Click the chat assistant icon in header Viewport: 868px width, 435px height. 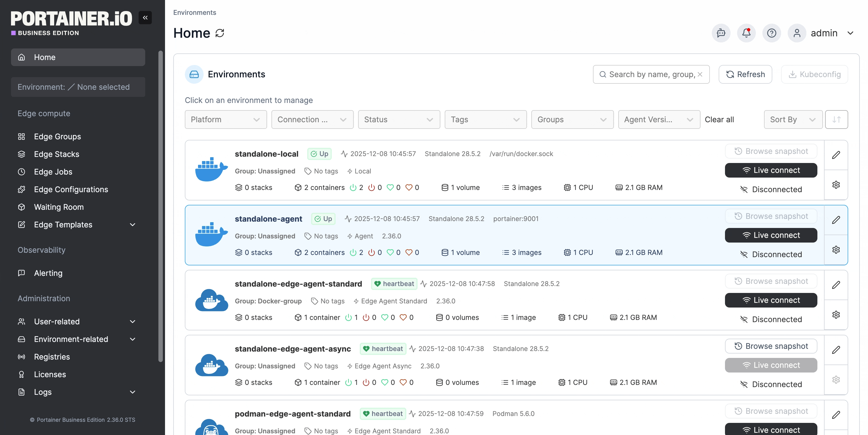tap(721, 33)
